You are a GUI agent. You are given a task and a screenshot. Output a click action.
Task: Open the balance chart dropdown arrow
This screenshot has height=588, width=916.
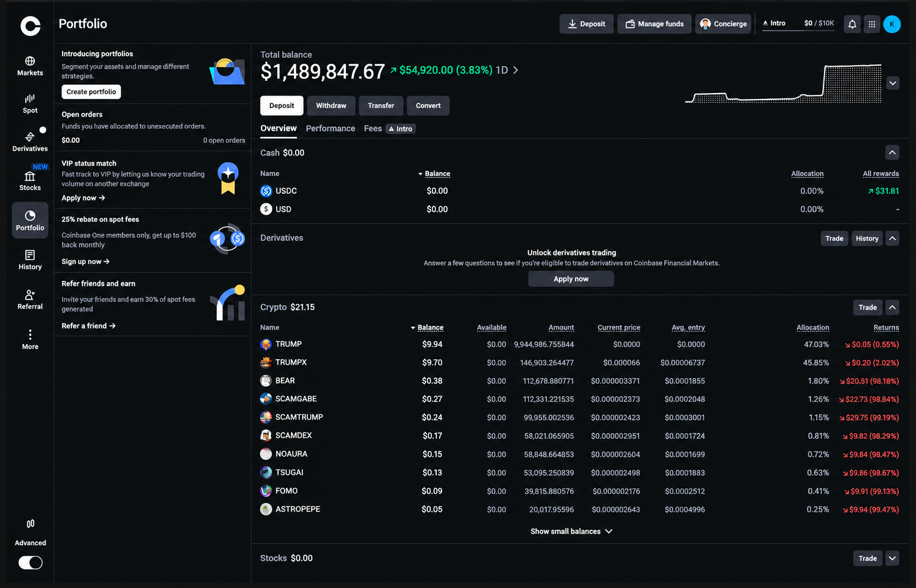coord(893,83)
